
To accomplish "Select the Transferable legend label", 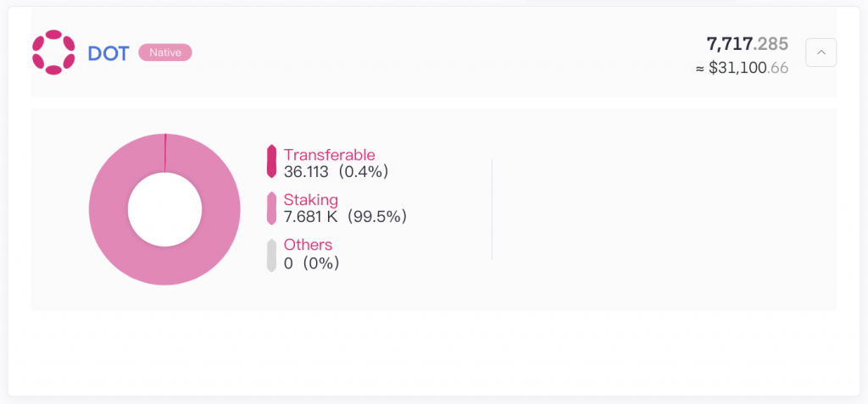I will coord(330,154).
